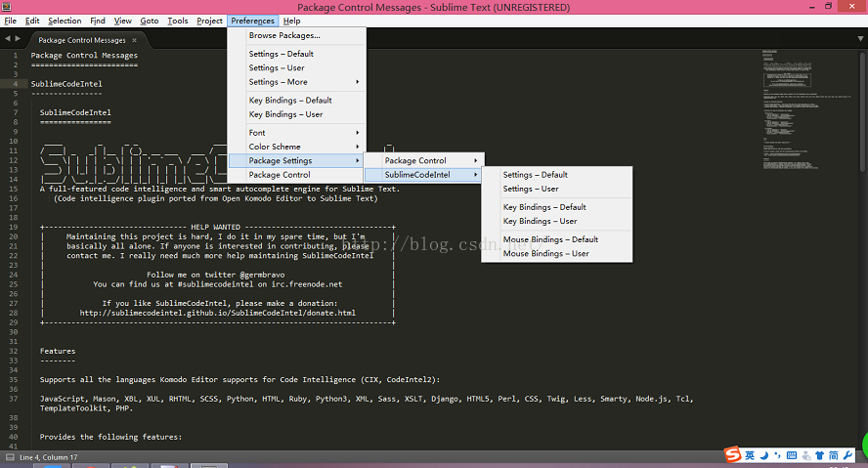868x468 pixels.
Task: Open SublimeCodeIntel Key Bindings – User
Action: pos(556,221)
